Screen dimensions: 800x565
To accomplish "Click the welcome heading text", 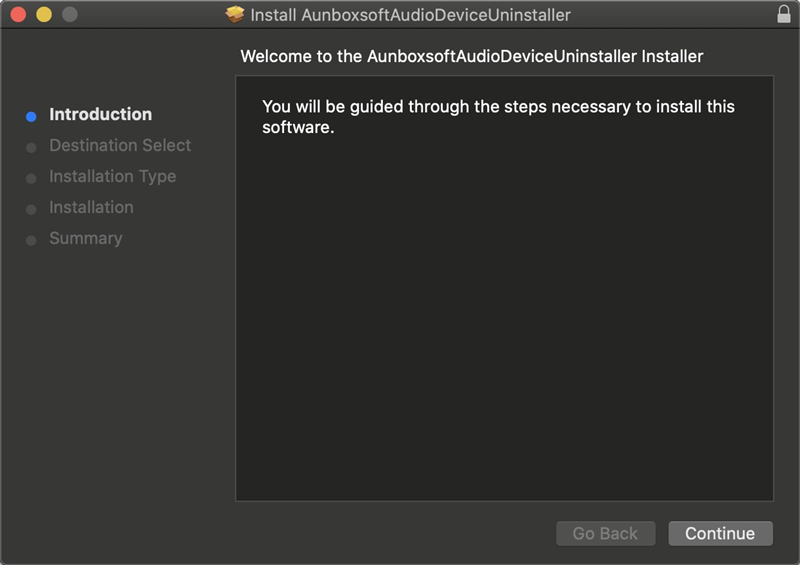I will coord(472,56).
